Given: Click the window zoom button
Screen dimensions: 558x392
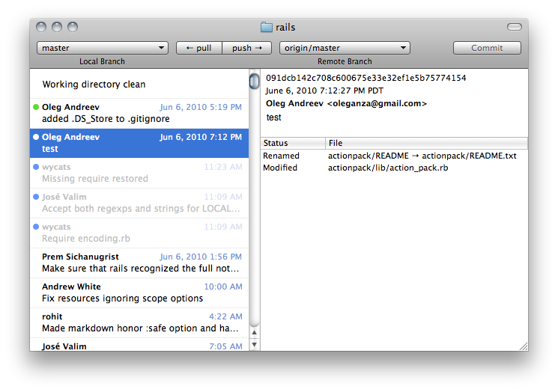Looking at the screenshot, I should point(73,27).
